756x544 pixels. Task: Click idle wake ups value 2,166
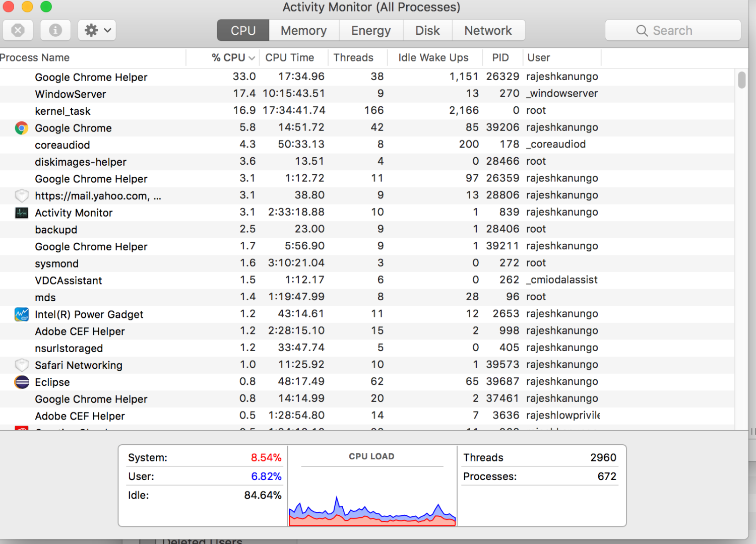464,110
